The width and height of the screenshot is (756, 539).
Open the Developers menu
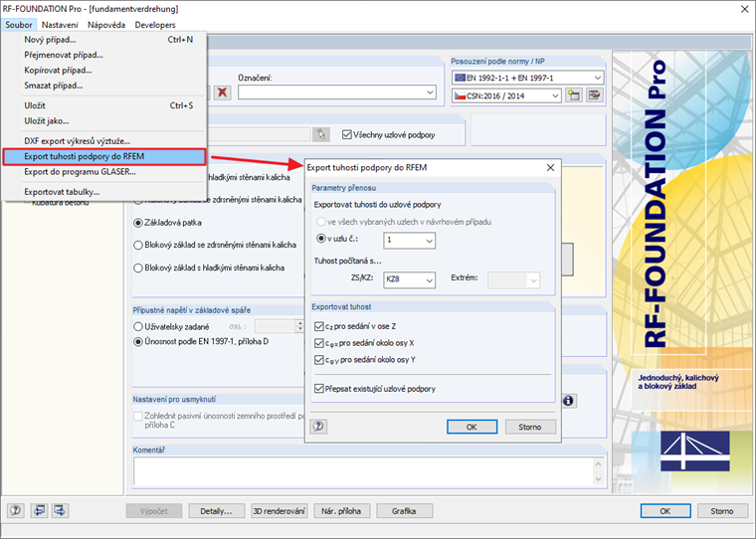point(155,25)
